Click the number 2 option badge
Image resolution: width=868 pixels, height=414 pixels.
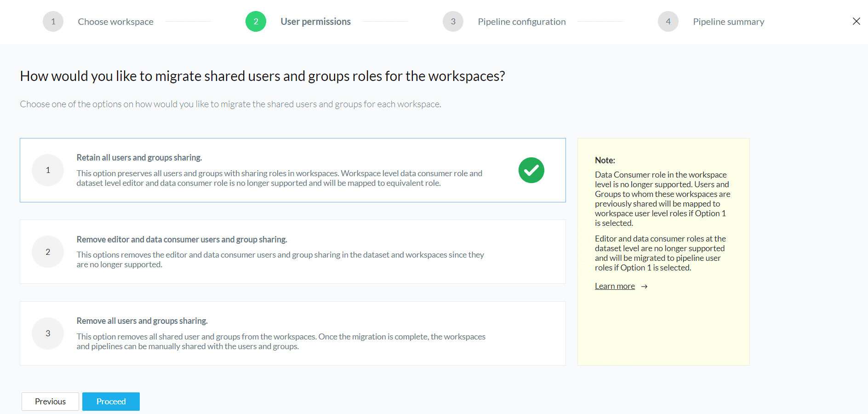click(48, 252)
